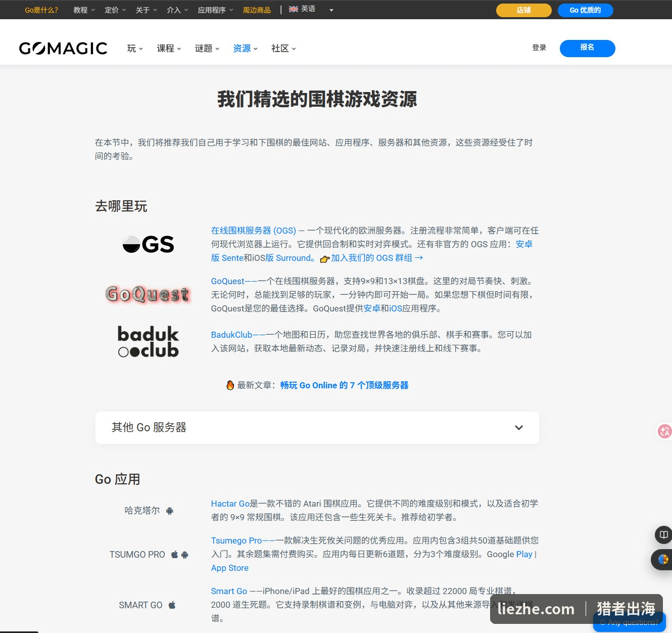This screenshot has width=672, height=633.
Task: Expand the 介入 top menu
Action: 177,10
